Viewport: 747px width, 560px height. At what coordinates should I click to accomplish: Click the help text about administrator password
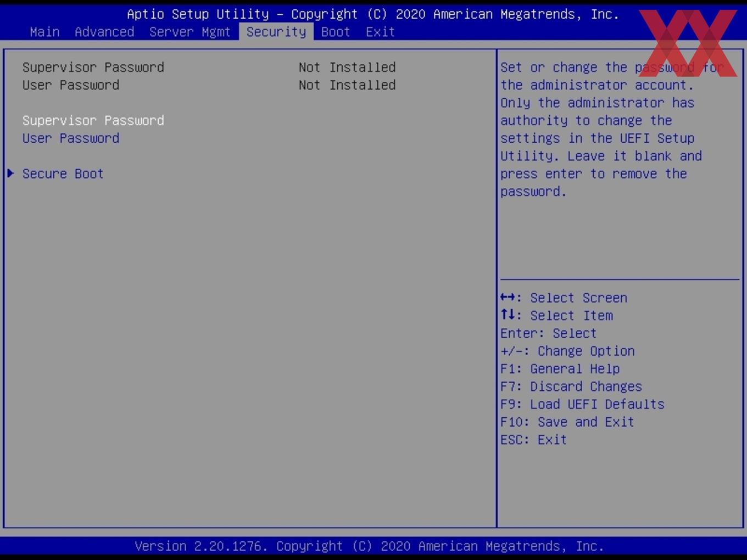611,129
